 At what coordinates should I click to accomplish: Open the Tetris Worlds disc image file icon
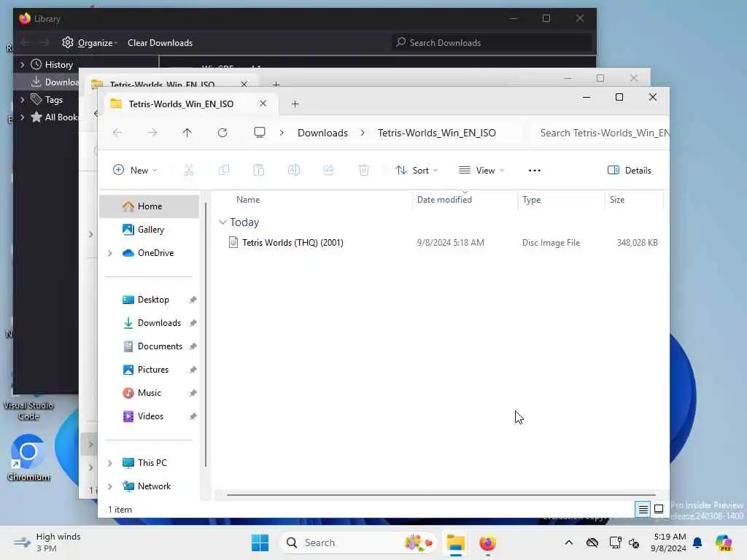click(233, 242)
